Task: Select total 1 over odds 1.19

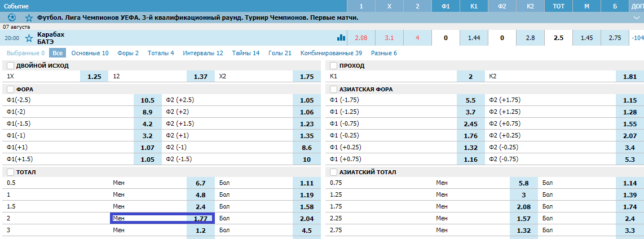Action: click(x=306, y=194)
